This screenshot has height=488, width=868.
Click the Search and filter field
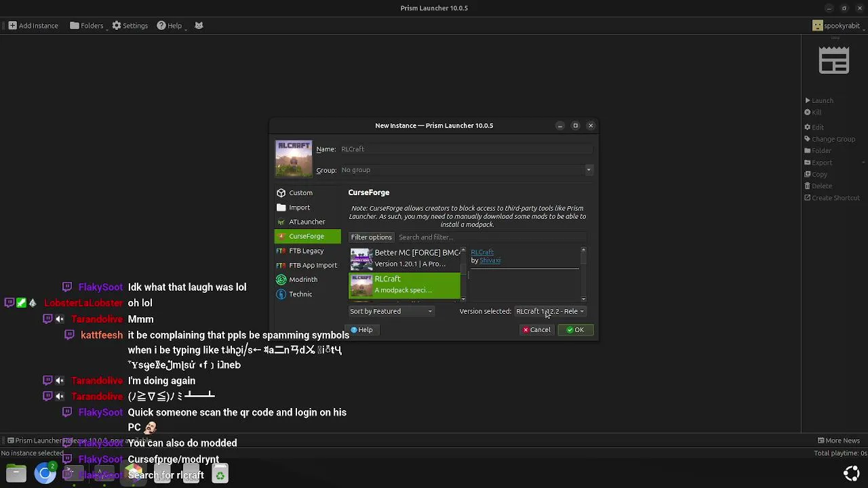click(x=491, y=237)
